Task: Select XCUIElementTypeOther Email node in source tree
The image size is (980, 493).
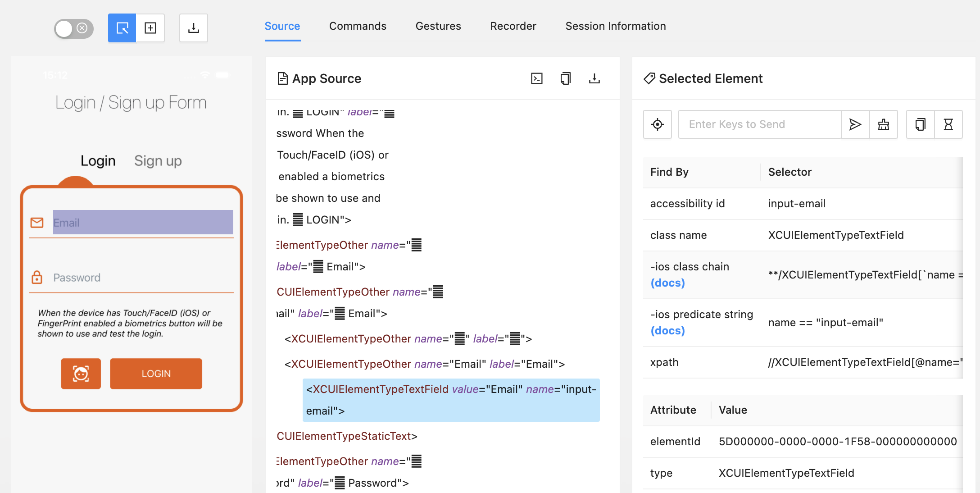Action: click(424, 364)
